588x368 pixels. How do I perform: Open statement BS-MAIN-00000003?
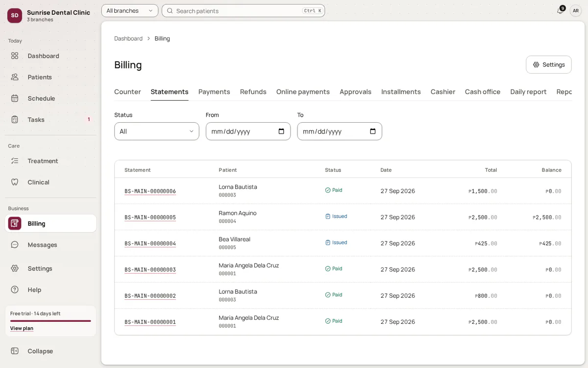tap(150, 270)
